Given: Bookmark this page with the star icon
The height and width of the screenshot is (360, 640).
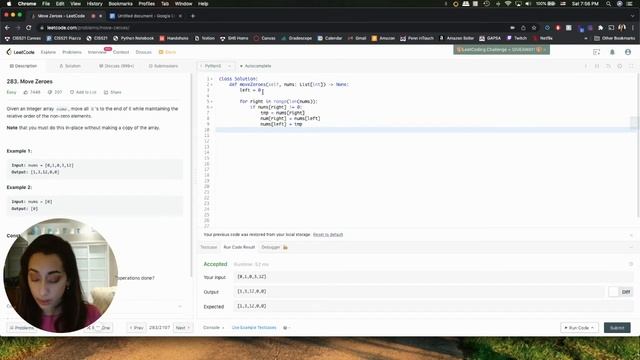Looking at the screenshot, I should [534, 28].
